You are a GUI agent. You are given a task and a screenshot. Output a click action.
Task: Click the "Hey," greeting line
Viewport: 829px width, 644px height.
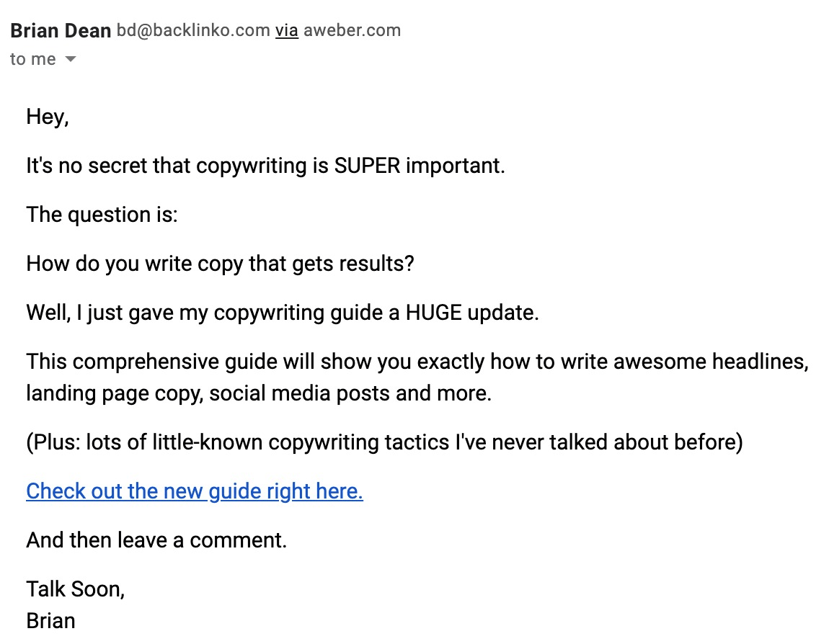[48, 117]
